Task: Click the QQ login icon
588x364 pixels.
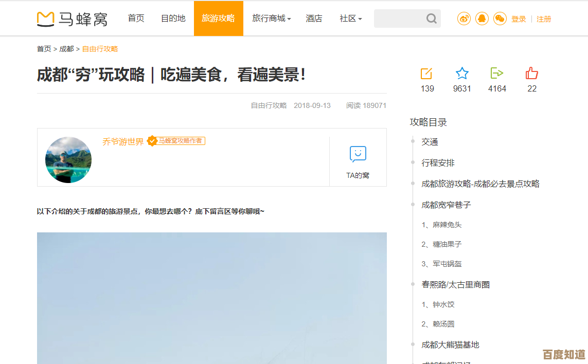Action: point(482,19)
